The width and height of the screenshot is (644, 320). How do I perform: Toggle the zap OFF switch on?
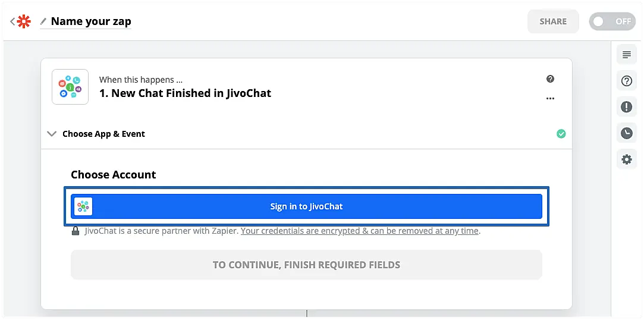611,21
